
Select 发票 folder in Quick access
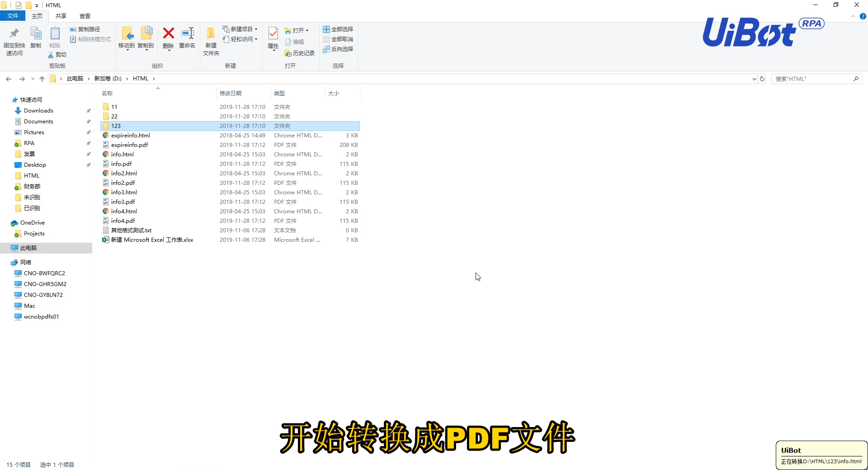29,154
